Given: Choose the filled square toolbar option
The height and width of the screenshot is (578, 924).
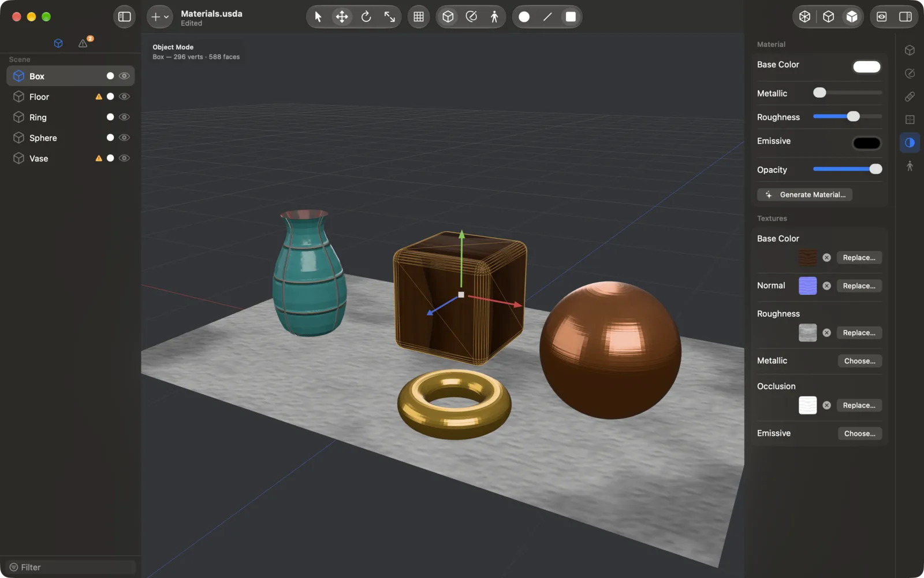Looking at the screenshot, I should tap(571, 17).
